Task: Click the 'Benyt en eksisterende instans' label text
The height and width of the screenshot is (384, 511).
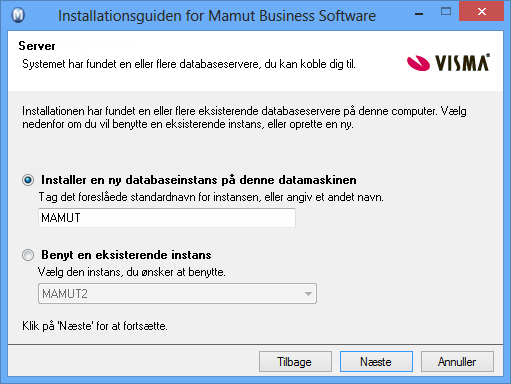Action: (x=126, y=255)
